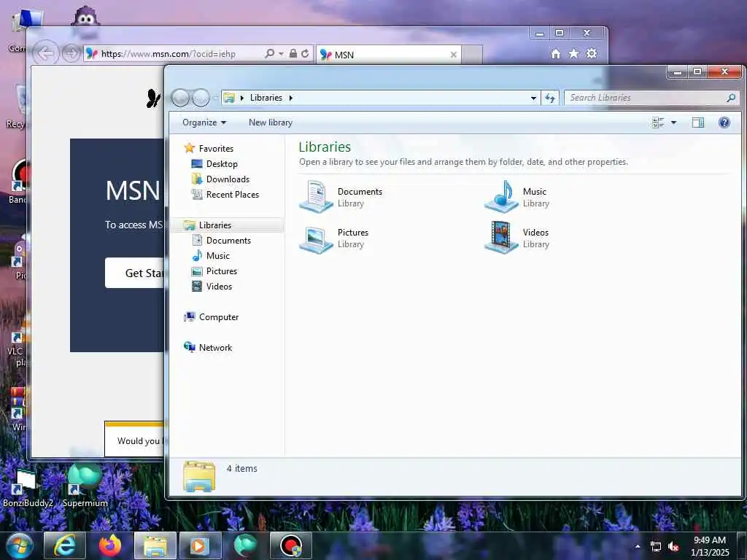Viewport: 747px width, 560px height.
Task: Show hidden system tray icons
Action: [x=638, y=546]
